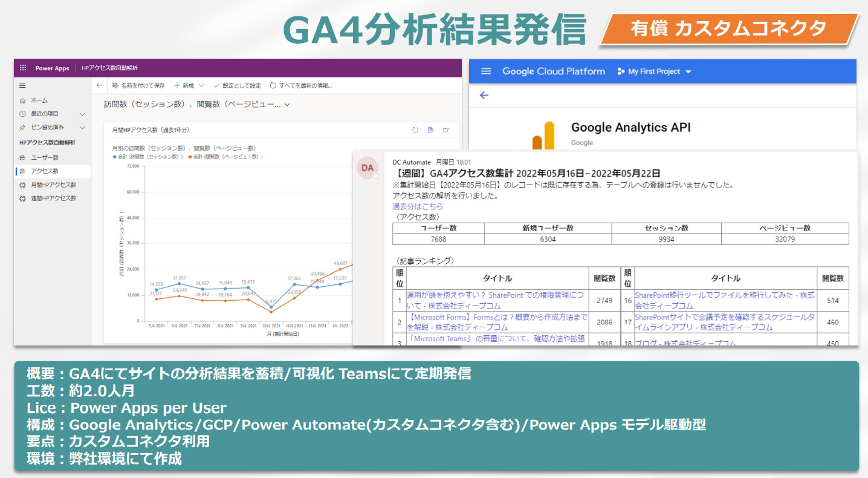Click the clock icon beside 最近の項目
The width and height of the screenshot is (868, 478).
coord(22,114)
